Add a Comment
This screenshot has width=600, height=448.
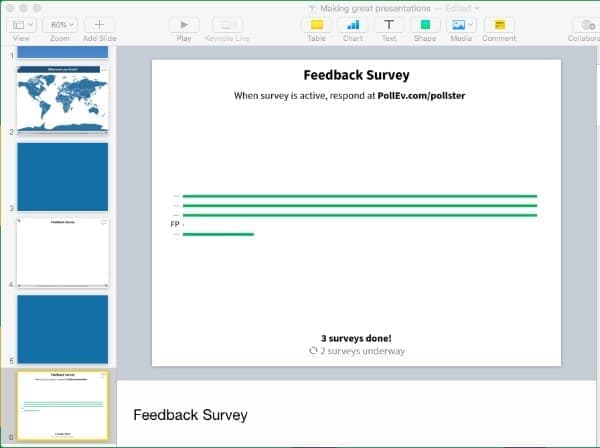498,24
